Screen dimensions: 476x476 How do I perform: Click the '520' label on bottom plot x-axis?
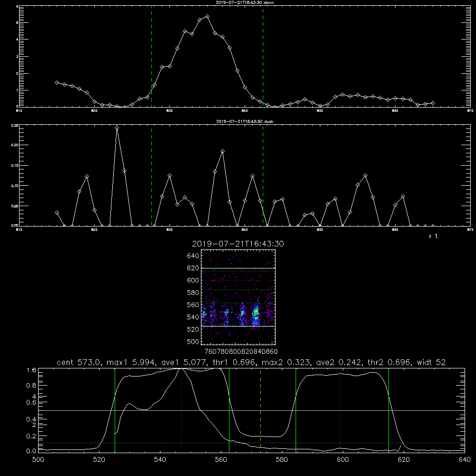click(99, 460)
